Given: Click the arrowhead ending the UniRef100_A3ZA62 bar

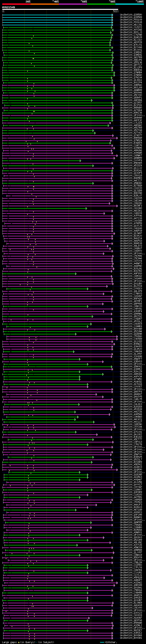Looking at the screenshot, I should 117,583.
